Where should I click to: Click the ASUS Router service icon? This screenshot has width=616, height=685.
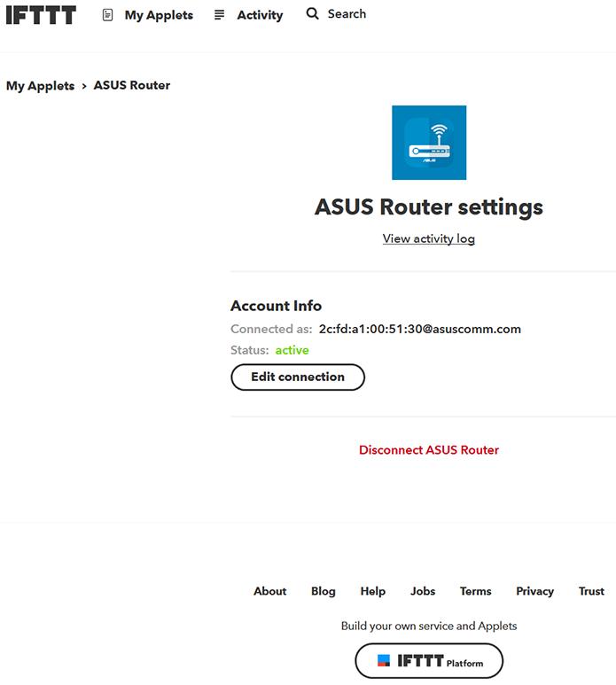(x=429, y=143)
